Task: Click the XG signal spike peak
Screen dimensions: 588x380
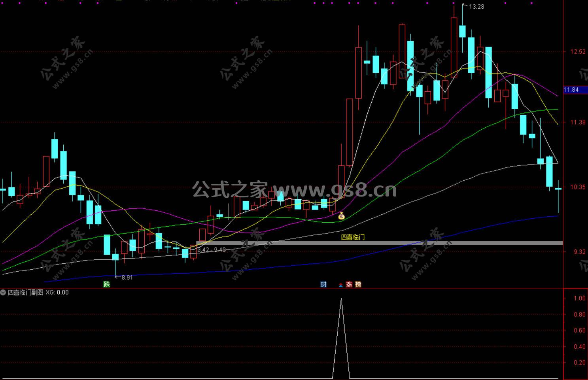Action: (341, 299)
